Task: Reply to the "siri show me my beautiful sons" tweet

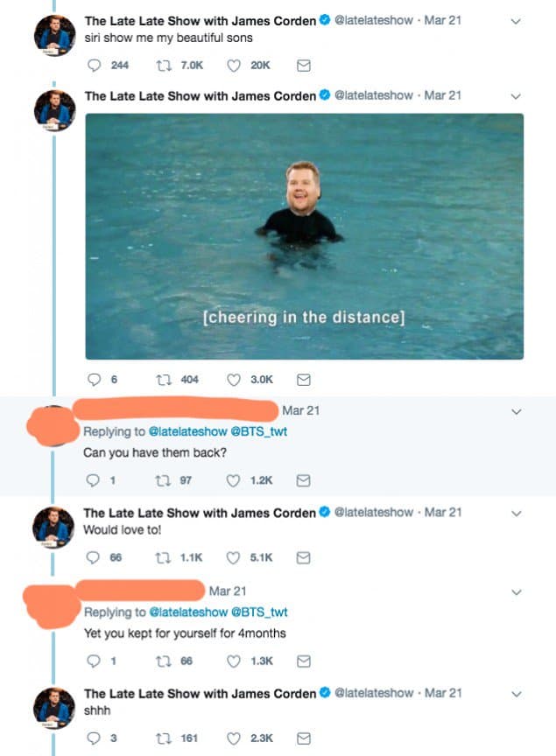Action: pos(93,65)
